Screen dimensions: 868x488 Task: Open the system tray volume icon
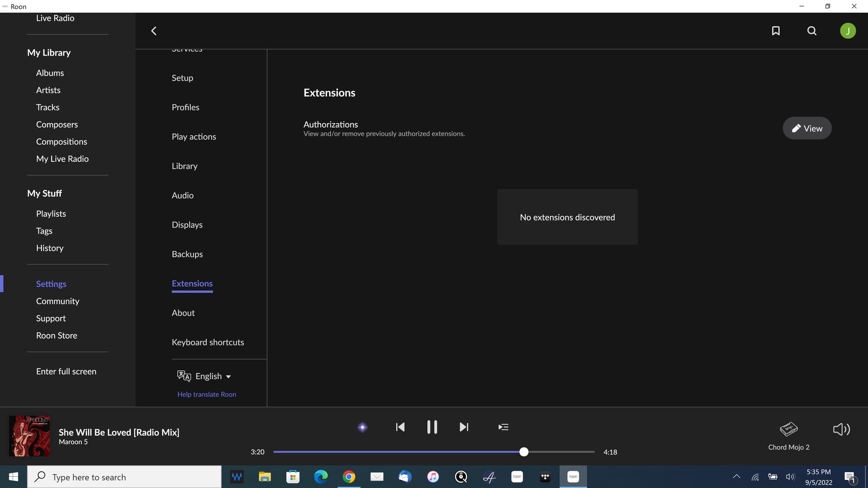click(x=790, y=477)
